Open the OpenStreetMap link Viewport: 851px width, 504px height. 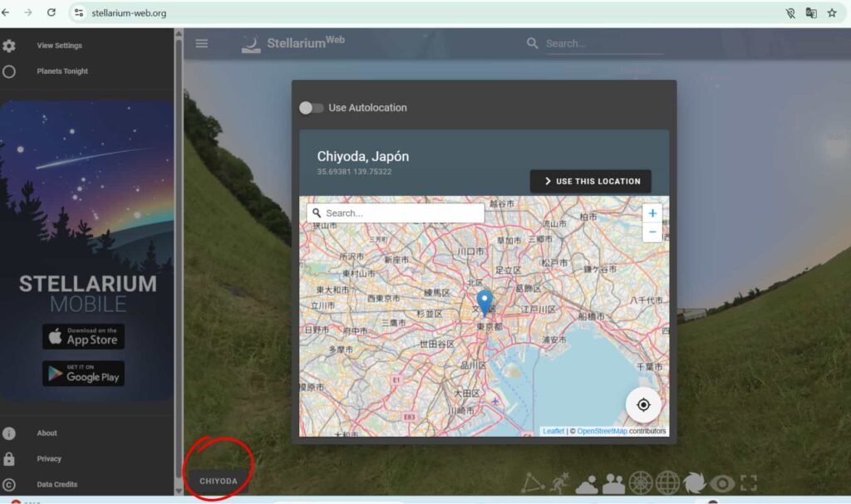(x=602, y=431)
